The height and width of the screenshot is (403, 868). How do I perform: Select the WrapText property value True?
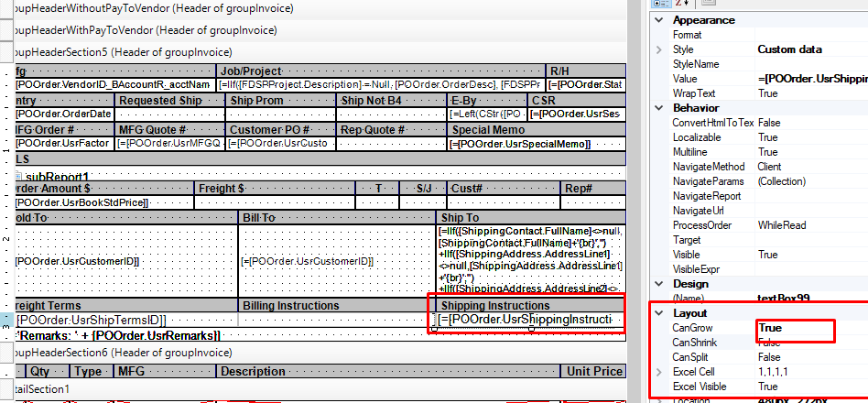point(793,93)
